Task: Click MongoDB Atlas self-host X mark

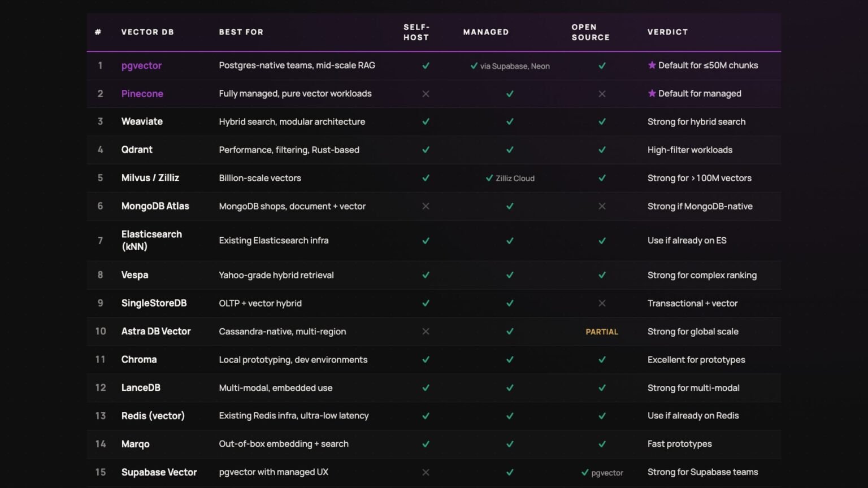Action: point(426,206)
